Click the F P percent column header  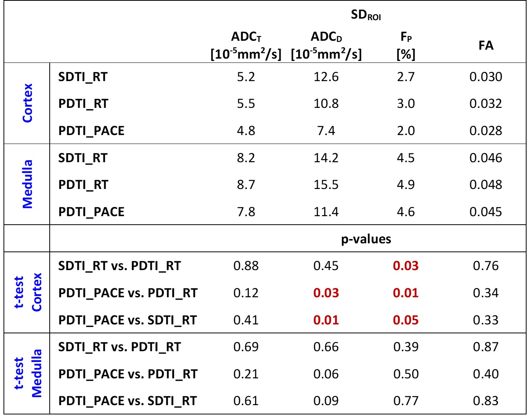coord(406,46)
